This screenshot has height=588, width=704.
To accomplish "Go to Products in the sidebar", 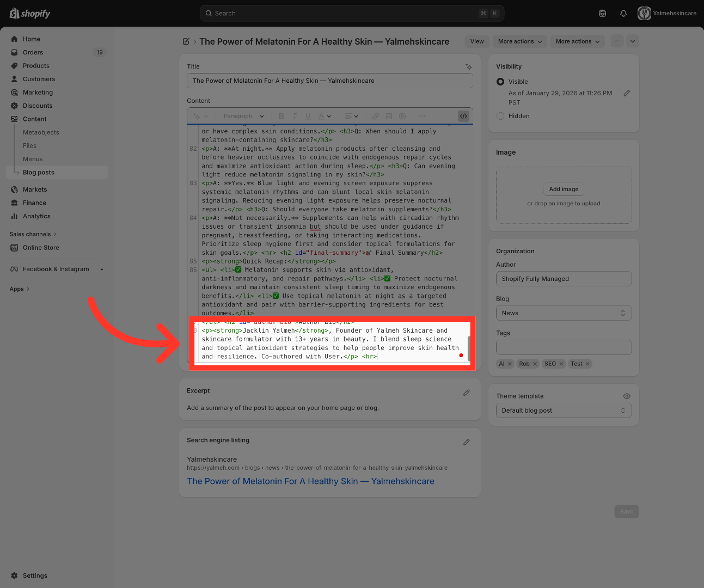I will pyautogui.click(x=36, y=66).
